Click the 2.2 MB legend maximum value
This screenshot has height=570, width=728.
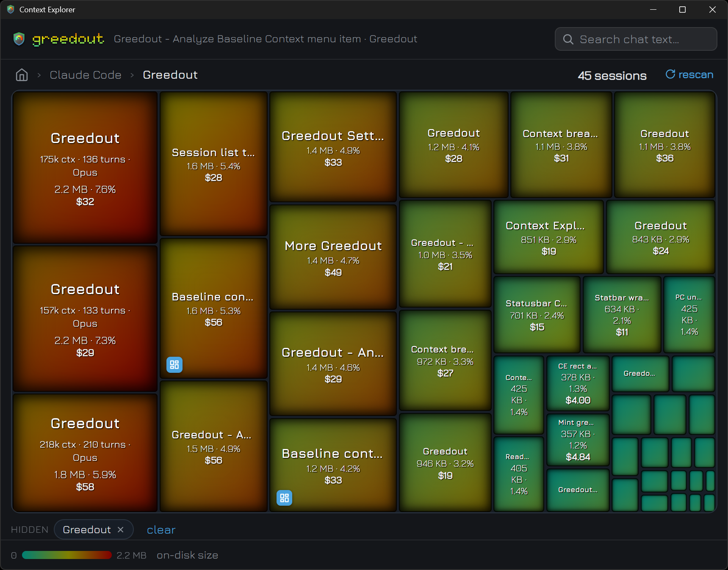point(131,555)
